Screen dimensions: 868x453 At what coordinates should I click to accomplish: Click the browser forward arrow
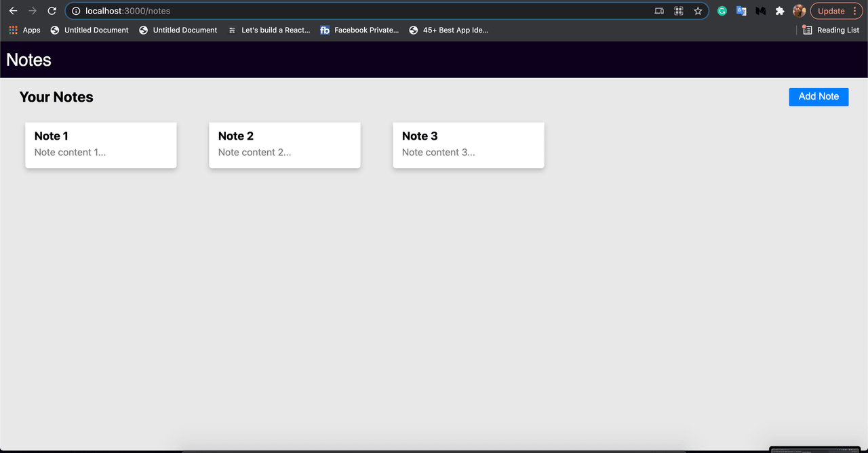click(33, 11)
